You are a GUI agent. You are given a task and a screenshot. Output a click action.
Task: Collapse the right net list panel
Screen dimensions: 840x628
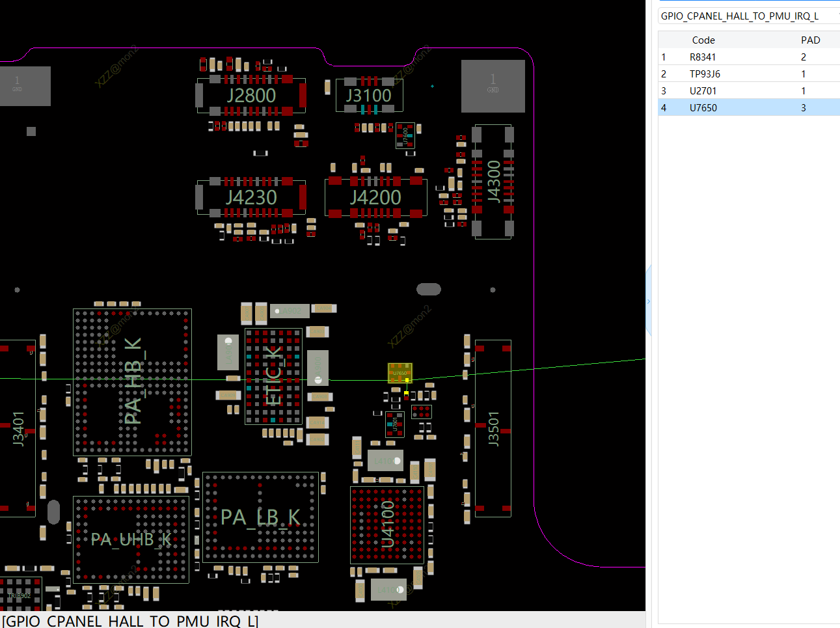[x=648, y=301]
